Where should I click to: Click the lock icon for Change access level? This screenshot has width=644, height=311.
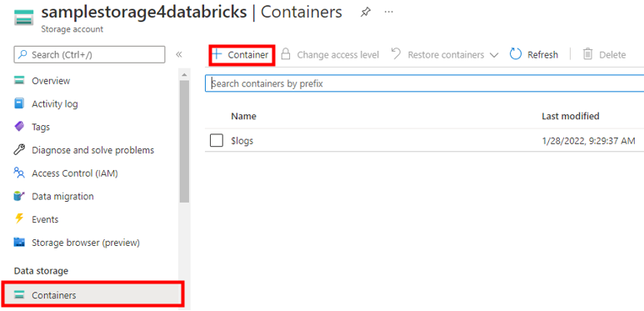coord(286,54)
